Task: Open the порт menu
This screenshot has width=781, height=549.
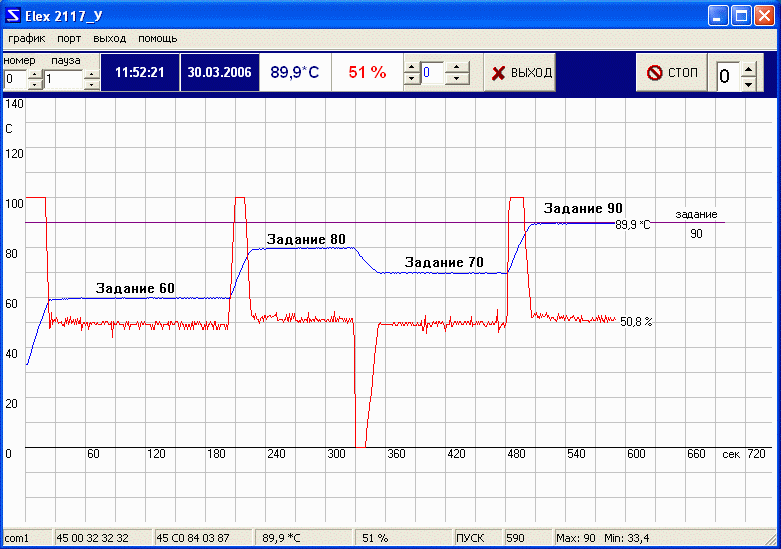Action: coord(69,39)
